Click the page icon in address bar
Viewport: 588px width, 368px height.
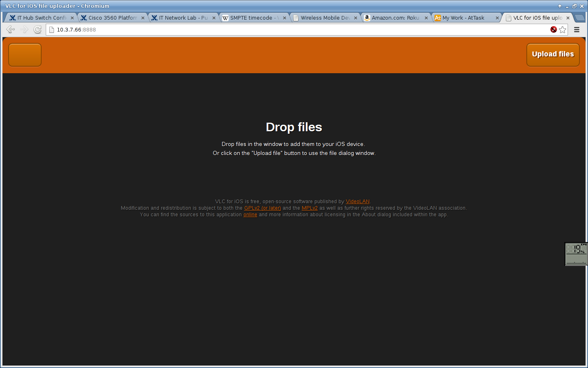point(51,29)
